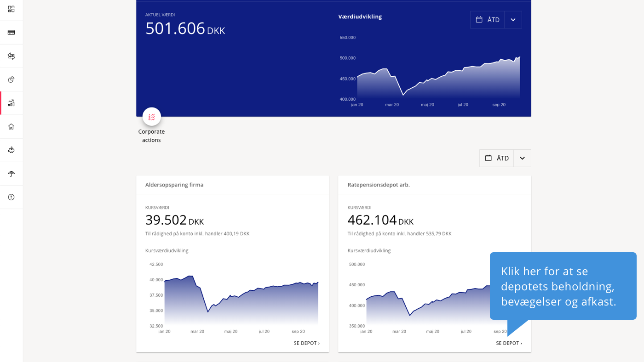This screenshot has height=362, width=644.
Task: Select the investment growth chart icon
Action: coord(11,103)
